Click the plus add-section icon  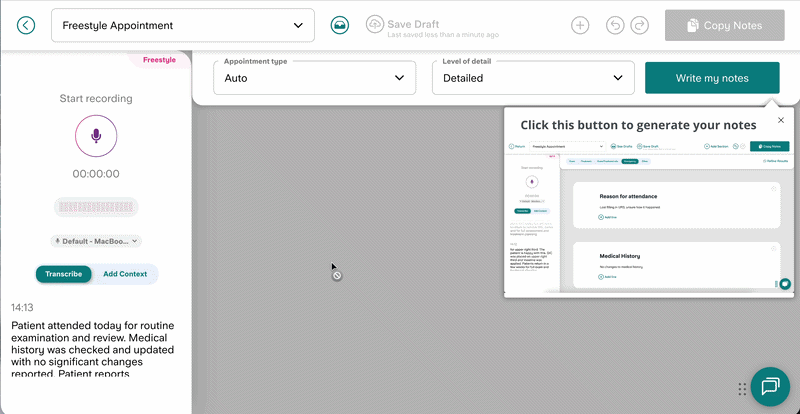(x=580, y=25)
